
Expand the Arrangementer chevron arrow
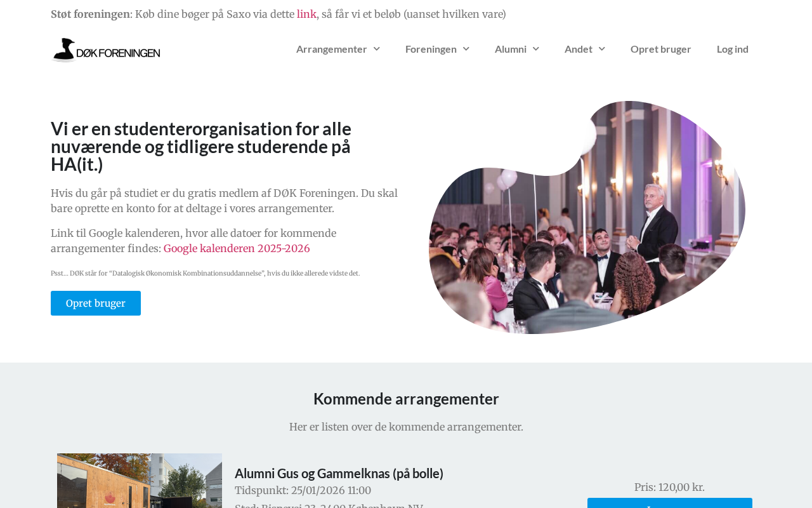click(x=377, y=49)
